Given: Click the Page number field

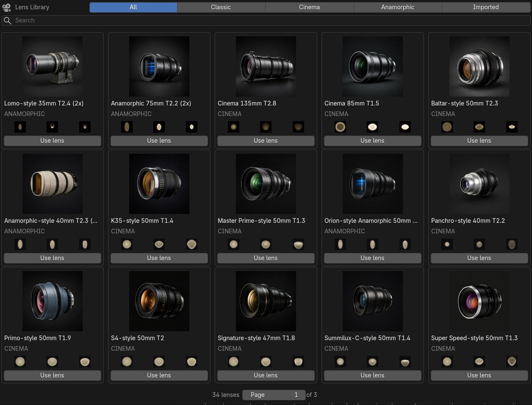Looking at the screenshot, I should [274, 395].
